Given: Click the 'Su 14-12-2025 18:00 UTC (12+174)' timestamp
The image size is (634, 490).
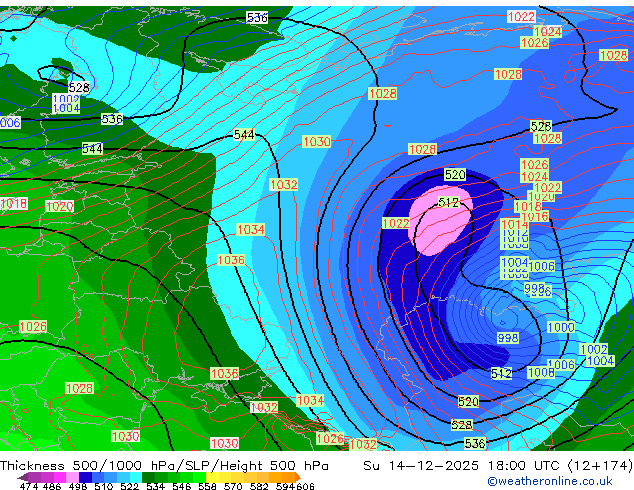Looking at the screenshot, I should click(498, 466).
